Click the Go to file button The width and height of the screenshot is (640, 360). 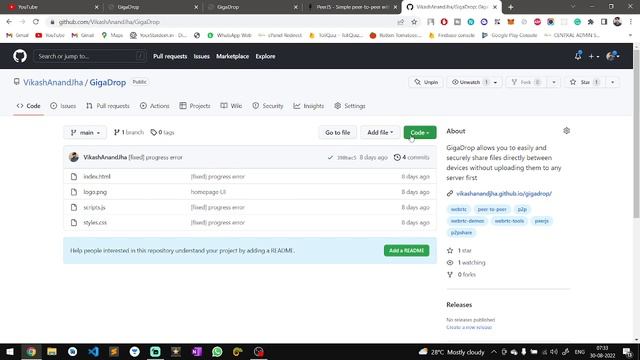pos(338,132)
